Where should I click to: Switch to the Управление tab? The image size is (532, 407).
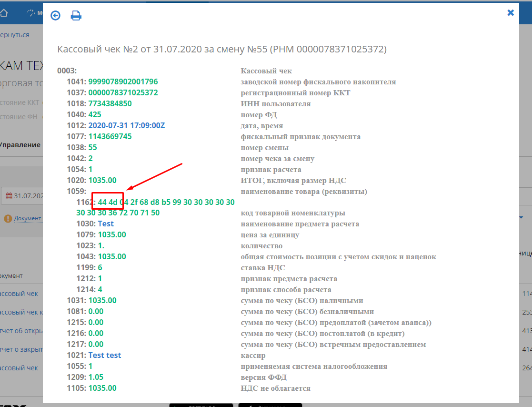pos(20,144)
